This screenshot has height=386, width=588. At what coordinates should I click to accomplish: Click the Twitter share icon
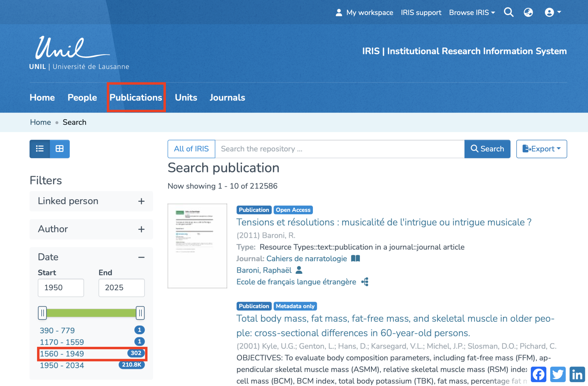(x=558, y=374)
